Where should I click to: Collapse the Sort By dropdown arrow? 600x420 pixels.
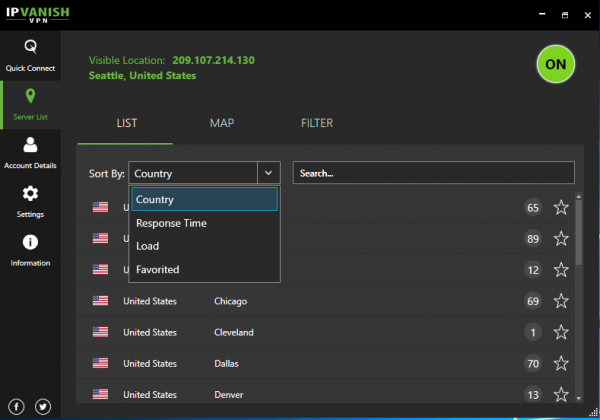coord(269,173)
